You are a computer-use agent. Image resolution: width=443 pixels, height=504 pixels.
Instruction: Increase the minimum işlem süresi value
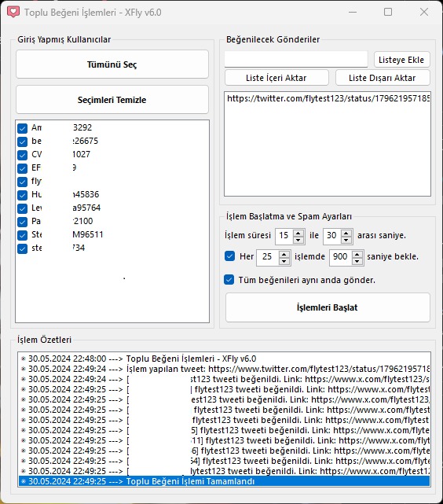tap(298, 233)
